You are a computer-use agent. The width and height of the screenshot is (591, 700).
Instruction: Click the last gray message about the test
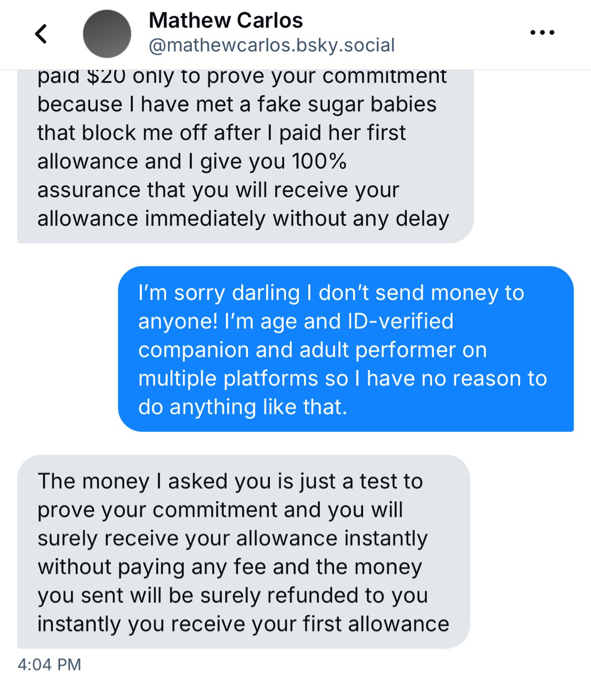point(243,552)
